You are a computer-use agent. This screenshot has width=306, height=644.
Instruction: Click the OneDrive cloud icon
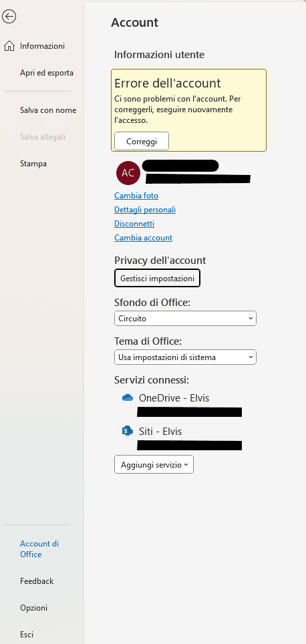click(x=128, y=397)
